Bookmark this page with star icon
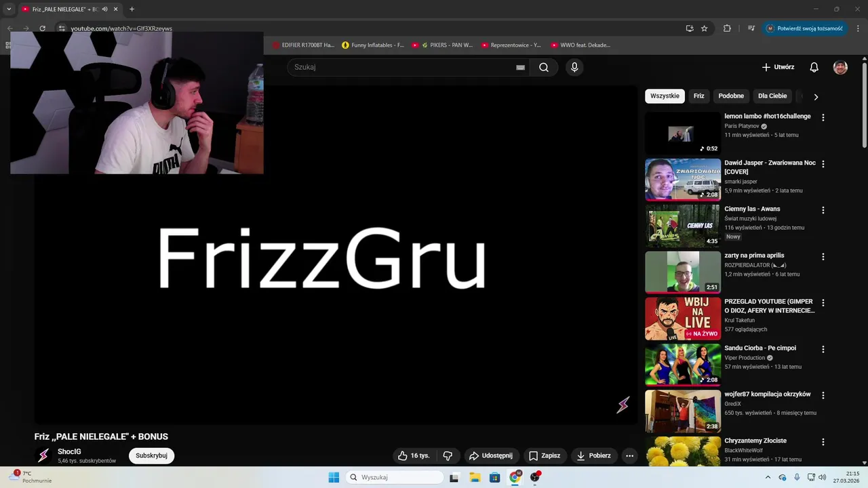 (705, 28)
